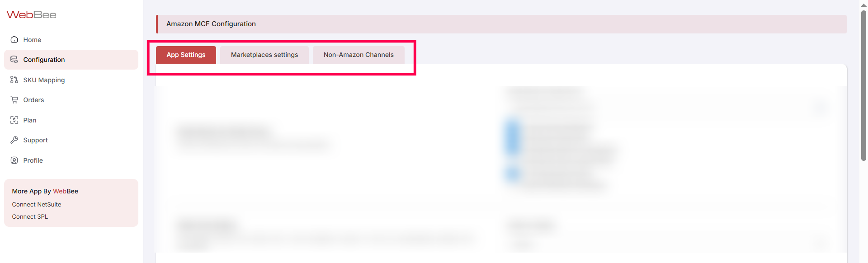
Task: Click the Configuration database gear icon
Action: pyautogui.click(x=14, y=60)
